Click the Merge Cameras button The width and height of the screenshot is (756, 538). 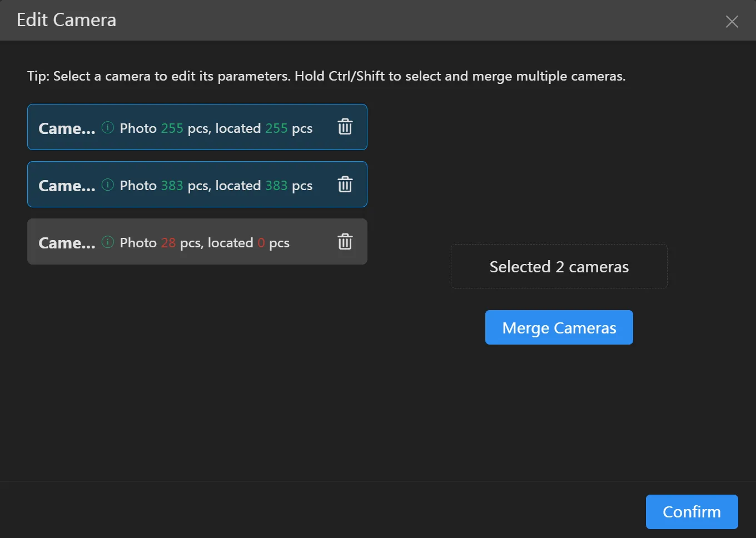559,327
